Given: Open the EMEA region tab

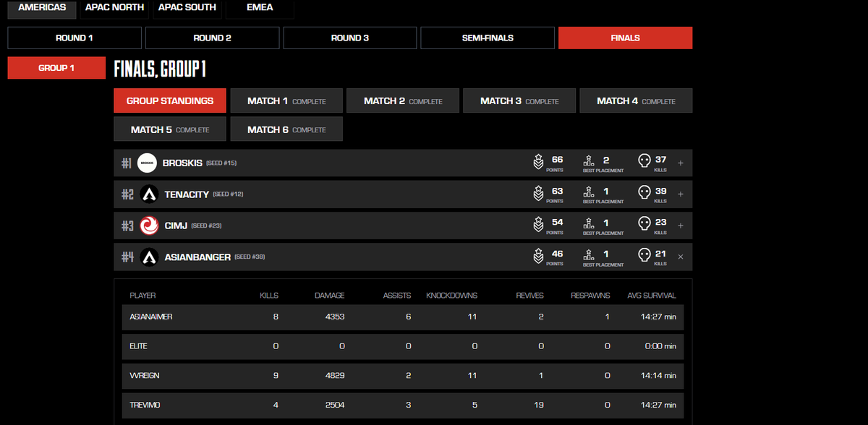Looking at the screenshot, I should (x=260, y=8).
